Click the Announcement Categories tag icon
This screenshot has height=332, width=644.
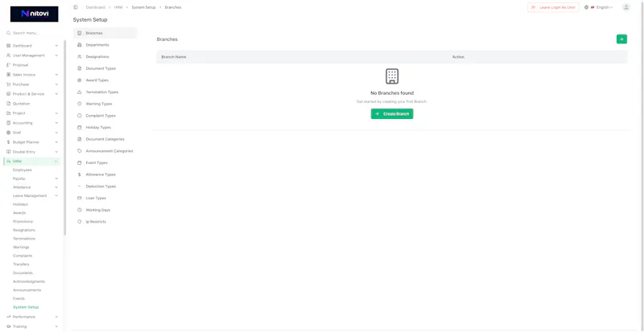(x=79, y=151)
